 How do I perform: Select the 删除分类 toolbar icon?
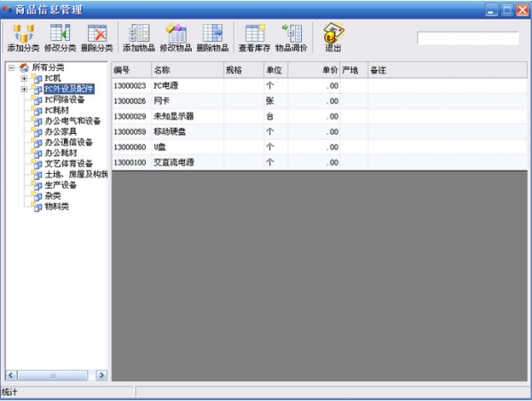[x=97, y=38]
